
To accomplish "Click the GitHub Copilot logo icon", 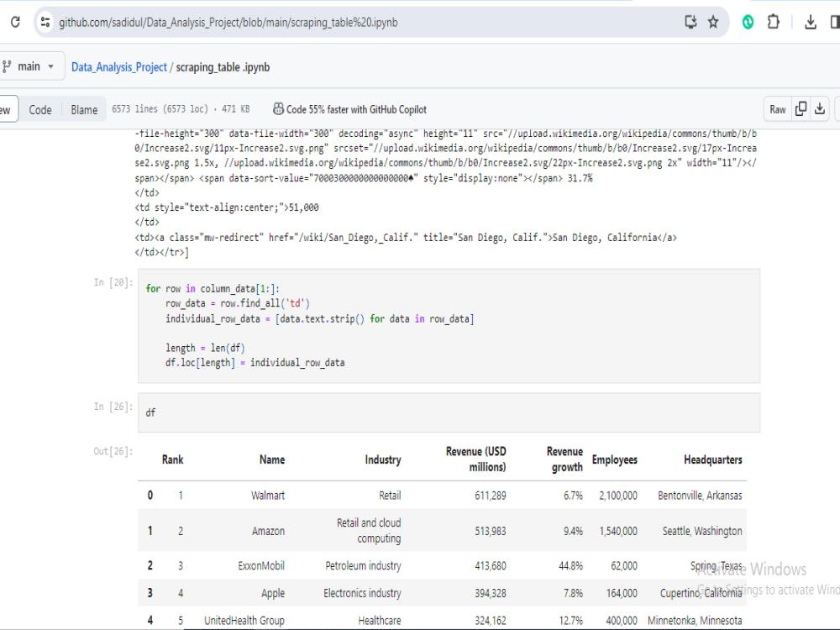I will 278,108.
